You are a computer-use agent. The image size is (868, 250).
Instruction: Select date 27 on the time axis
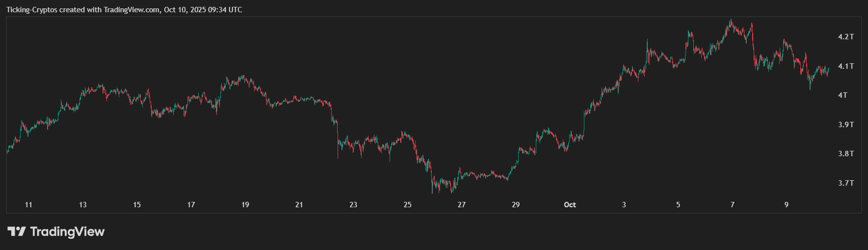click(462, 204)
